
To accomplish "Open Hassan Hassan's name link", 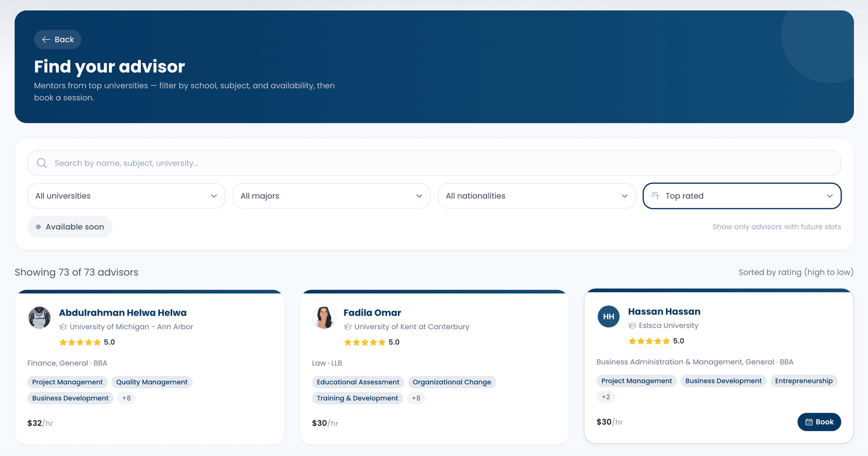I will (x=664, y=312).
